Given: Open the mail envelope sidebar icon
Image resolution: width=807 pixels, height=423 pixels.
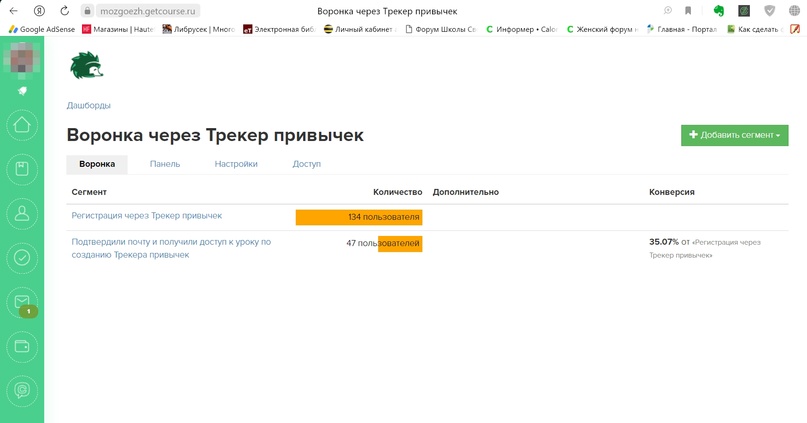Looking at the screenshot, I should pos(22,301).
